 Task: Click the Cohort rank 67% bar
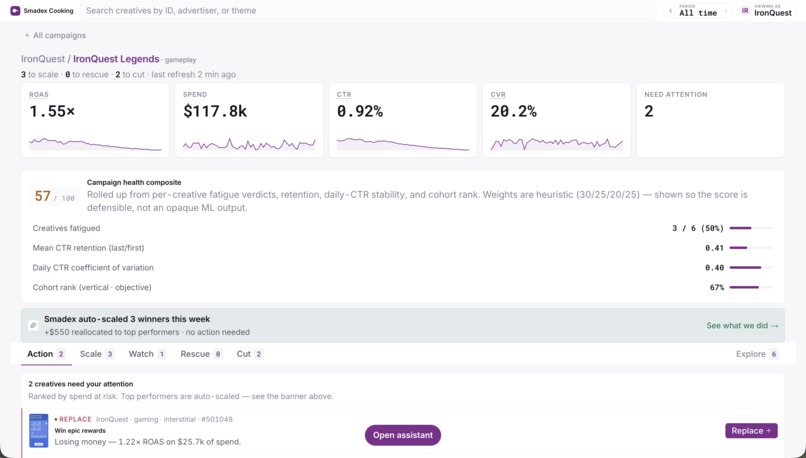pos(751,287)
